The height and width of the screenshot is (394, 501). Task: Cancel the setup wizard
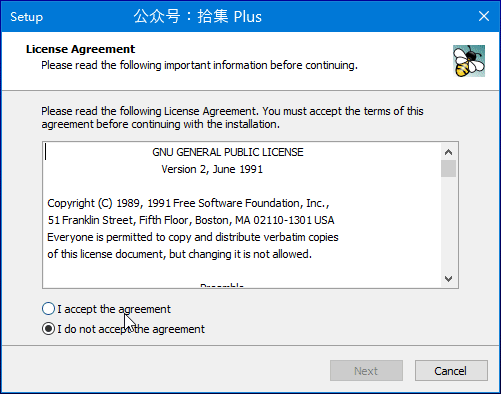(x=451, y=371)
